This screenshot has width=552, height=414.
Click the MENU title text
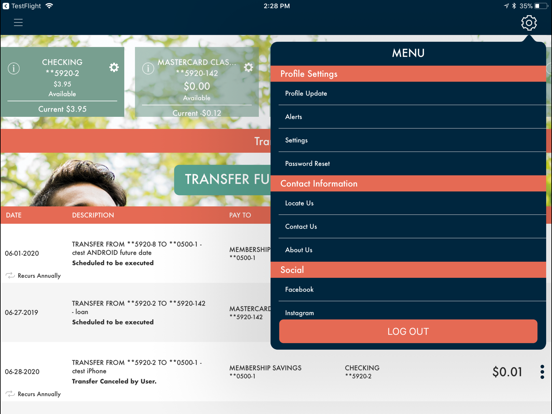click(x=408, y=53)
